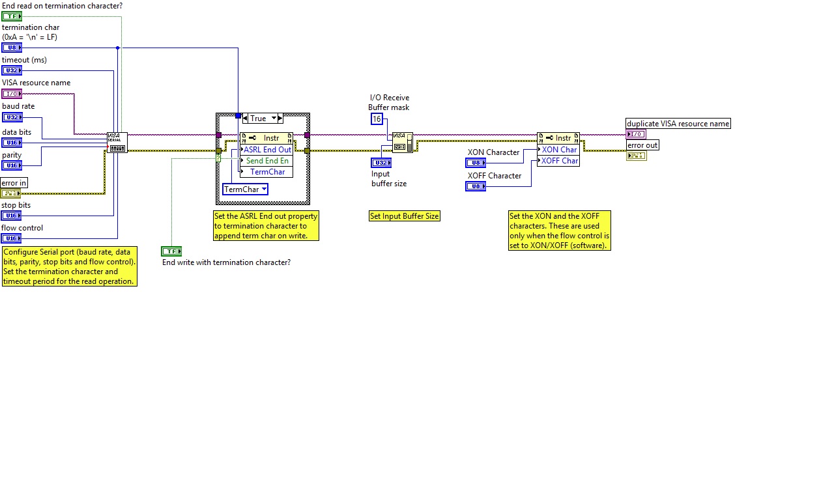
Task: Click the Instr header of the XON property node
Action: point(558,138)
